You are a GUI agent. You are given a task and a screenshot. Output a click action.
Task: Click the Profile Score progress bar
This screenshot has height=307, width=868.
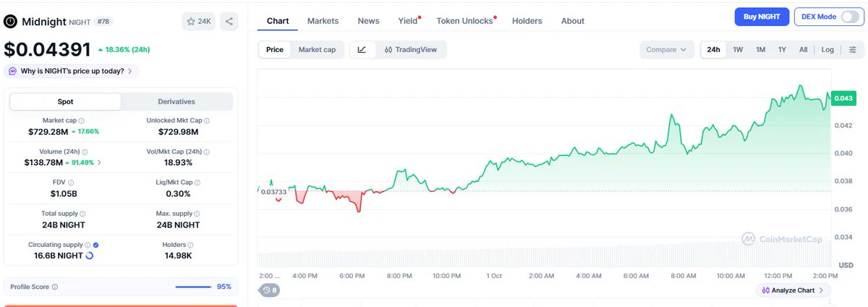point(192,287)
